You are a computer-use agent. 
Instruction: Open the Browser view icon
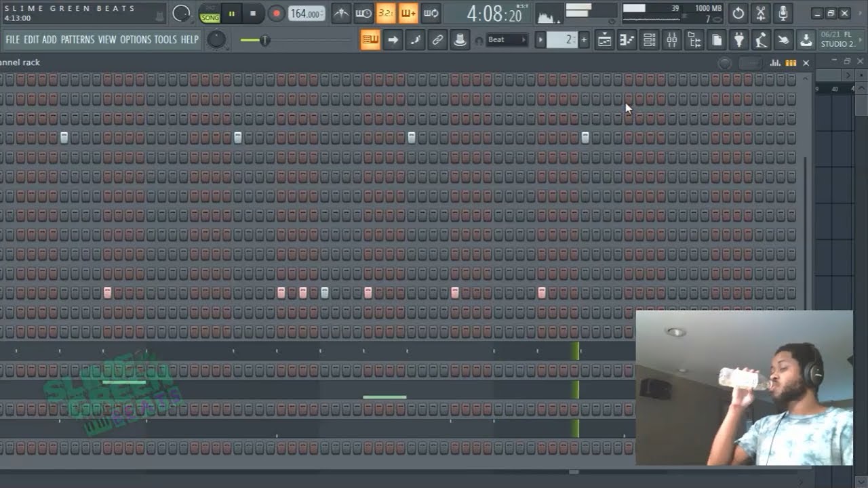tap(694, 40)
